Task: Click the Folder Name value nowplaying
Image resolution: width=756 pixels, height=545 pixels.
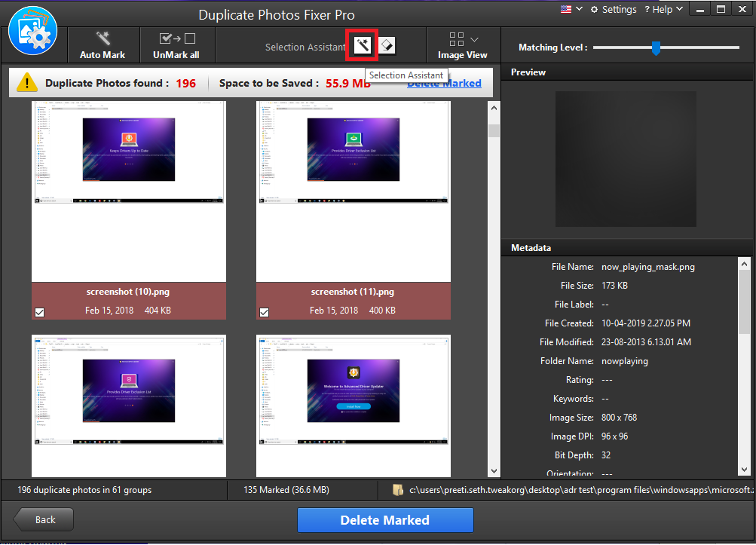Action: pos(625,361)
